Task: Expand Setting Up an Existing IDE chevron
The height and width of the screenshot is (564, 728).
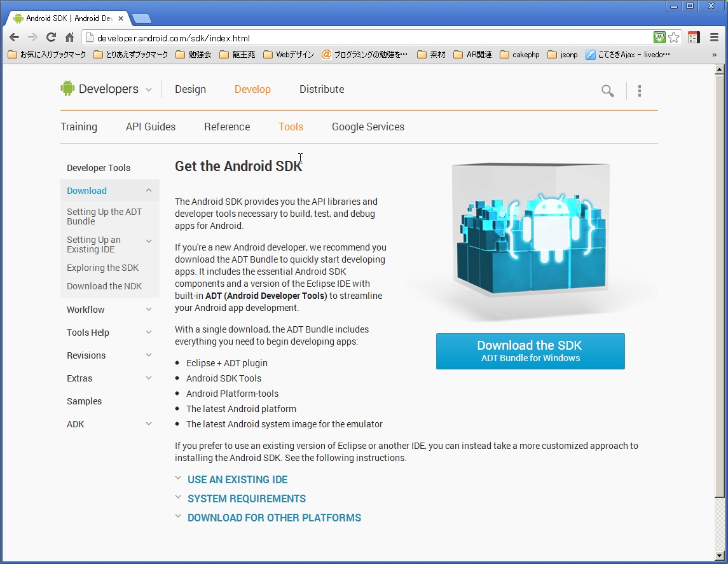Action: pyautogui.click(x=149, y=241)
